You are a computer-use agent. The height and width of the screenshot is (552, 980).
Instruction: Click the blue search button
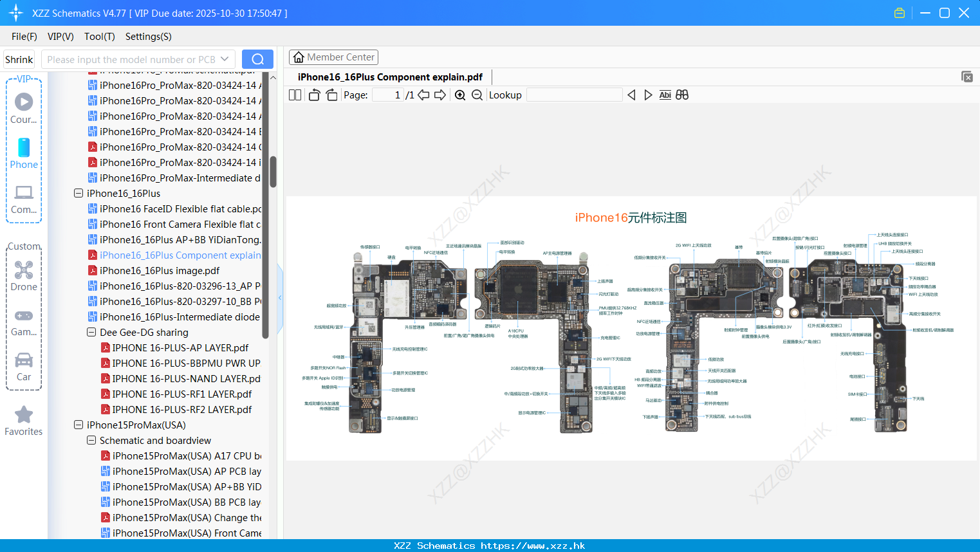click(x=257, y=59)
